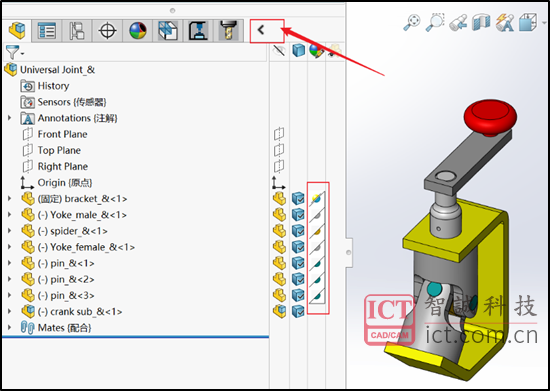Click the appearance swatch for bracket_&

(317, 198)
